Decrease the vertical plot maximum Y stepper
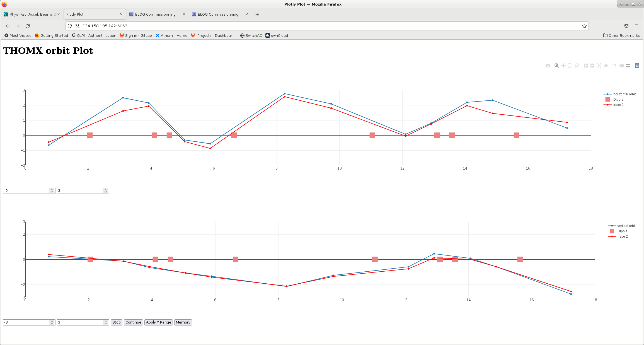Viewport: 644px width, 345px height. (106, 324)
